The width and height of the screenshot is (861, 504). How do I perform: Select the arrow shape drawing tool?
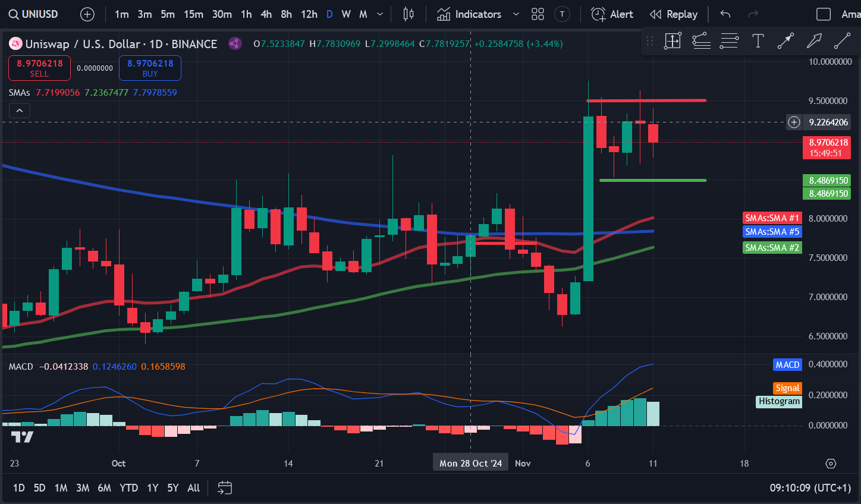pyautogui.click(x=814, y=41)
